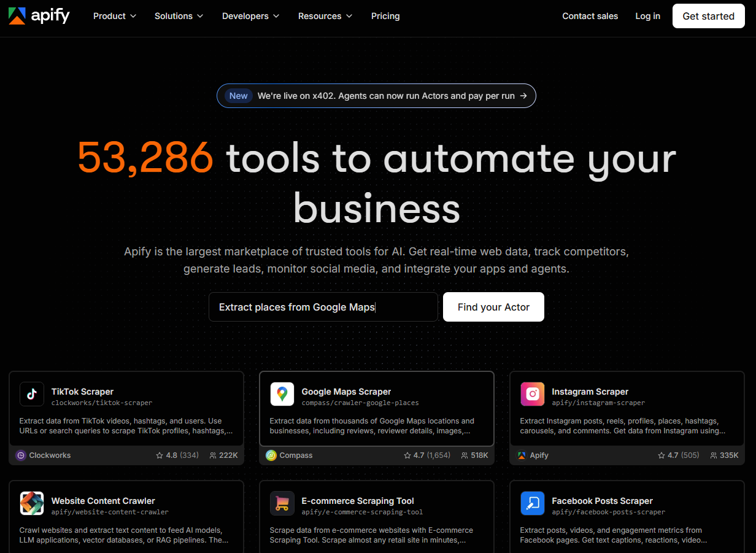
Task: Open the Resources dropdown
Action: point(325,16)
